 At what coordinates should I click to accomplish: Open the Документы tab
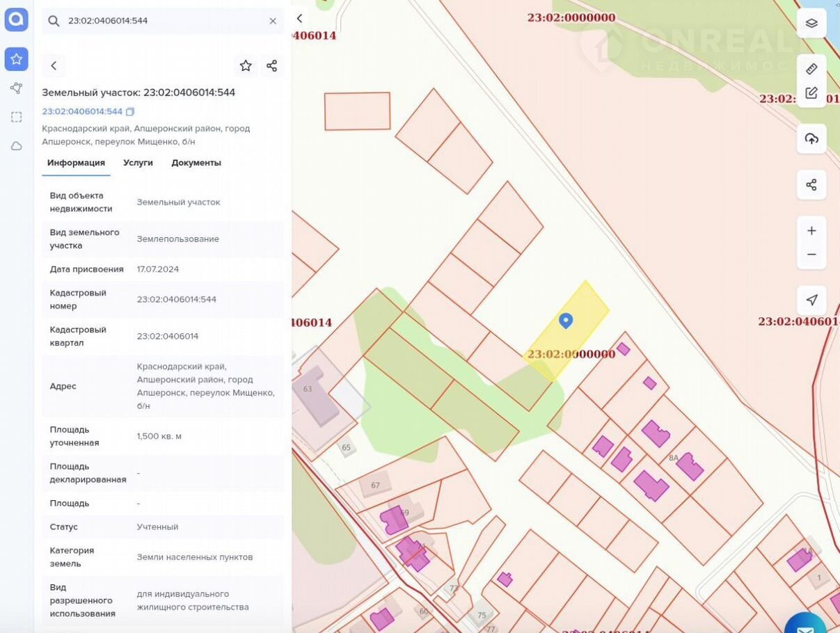click(x=196, y=163)
